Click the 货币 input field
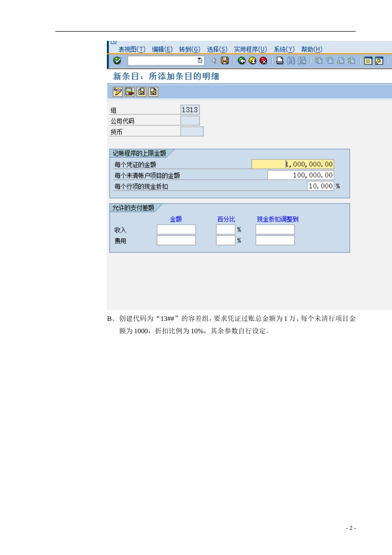Viewport: 392px width, 555px height. click(x=192, y=131)
